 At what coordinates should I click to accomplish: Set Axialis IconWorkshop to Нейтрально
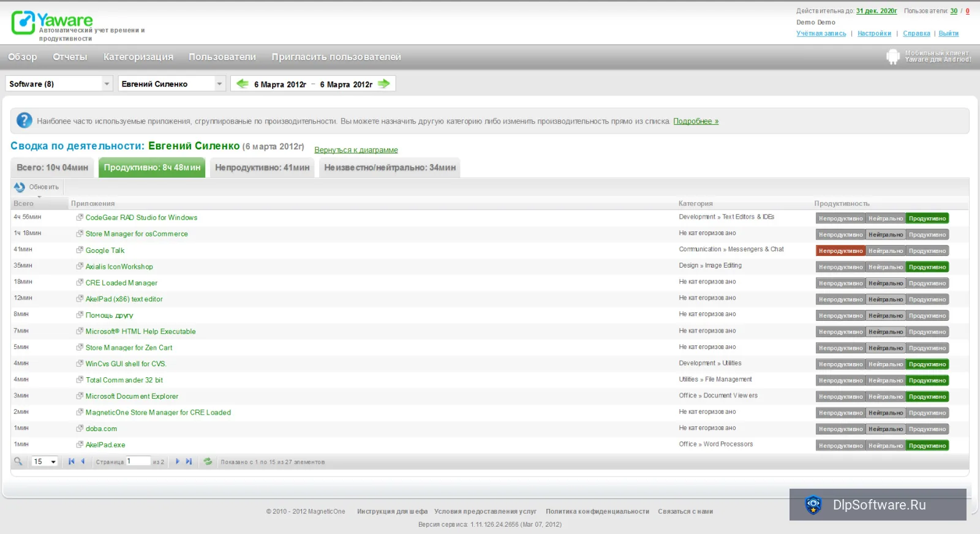(886, 267)
